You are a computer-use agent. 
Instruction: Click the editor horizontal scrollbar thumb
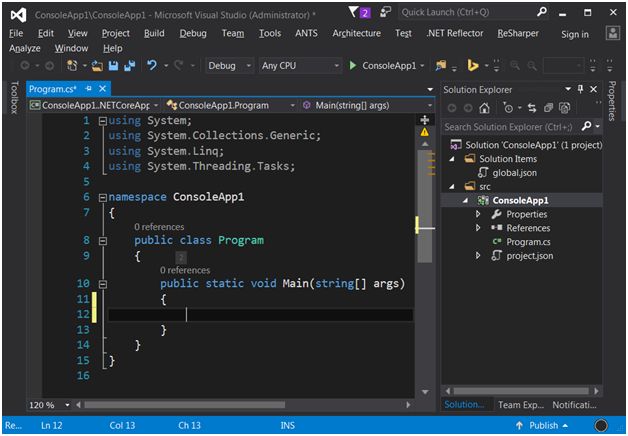(x=185, y=405)
